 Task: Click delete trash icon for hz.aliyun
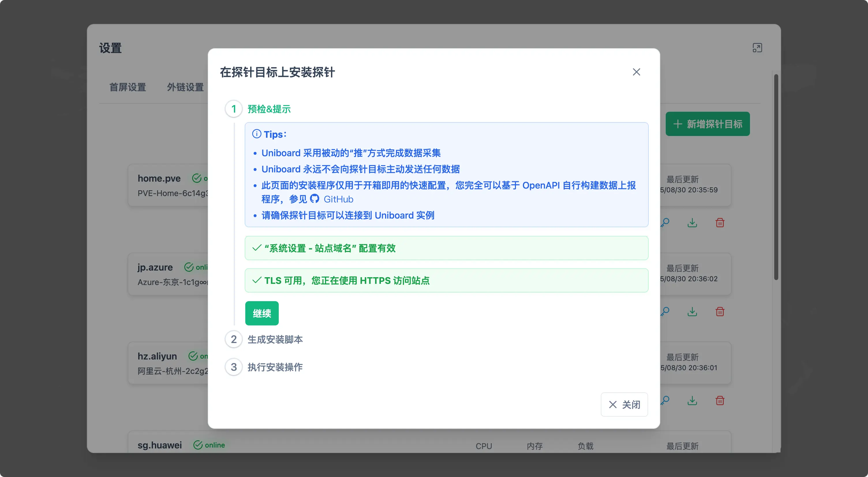720,400
